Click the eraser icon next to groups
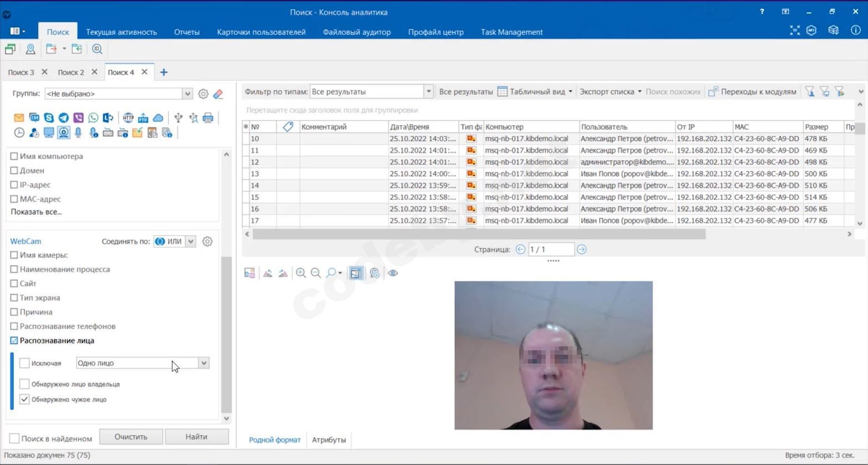The width and height of the screenshot is (868, 465). pos(219,94)
